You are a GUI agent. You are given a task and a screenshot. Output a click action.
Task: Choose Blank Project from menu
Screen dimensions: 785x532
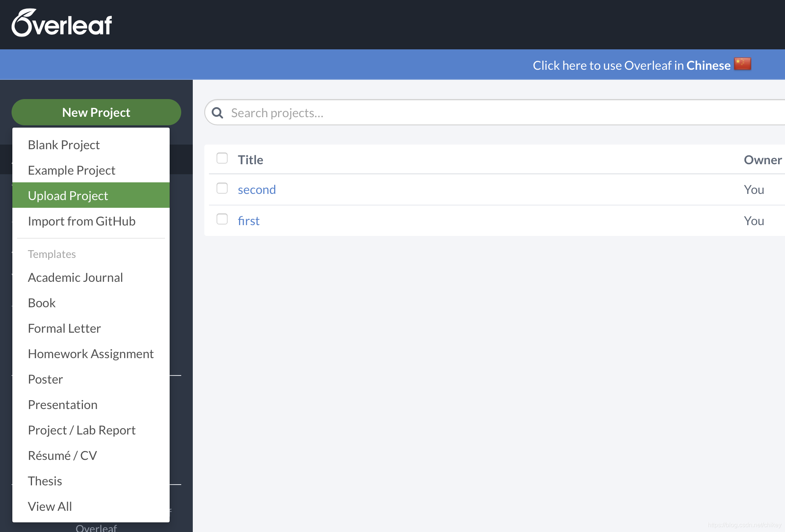64,145
